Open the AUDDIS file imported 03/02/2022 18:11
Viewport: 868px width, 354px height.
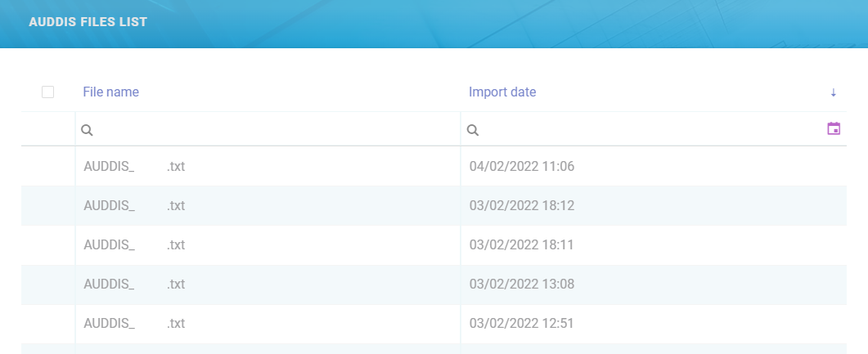point(134,245)
